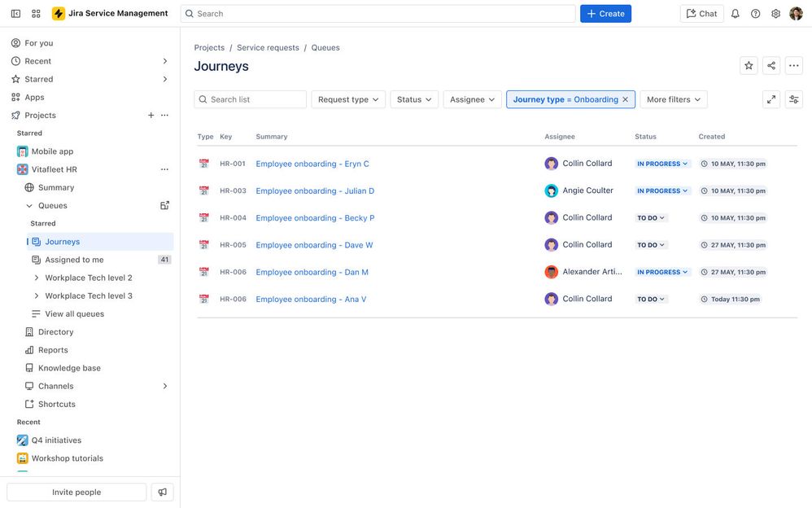
Task: Open Apps in the sidebar
Action: (x=34, y=98)
